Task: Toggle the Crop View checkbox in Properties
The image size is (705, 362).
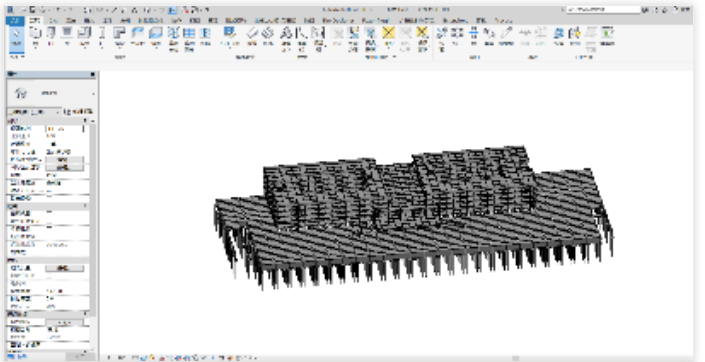Action: [49, 213]
